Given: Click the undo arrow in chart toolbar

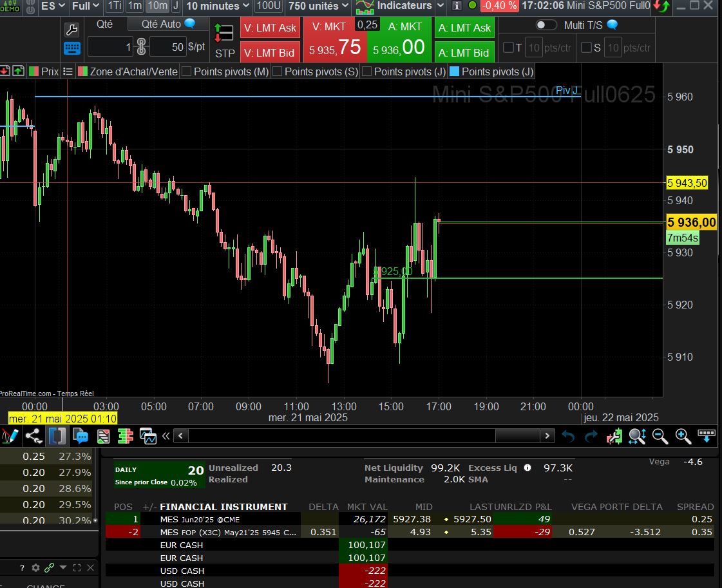Looking at the screenshot, I should point(568,436).
